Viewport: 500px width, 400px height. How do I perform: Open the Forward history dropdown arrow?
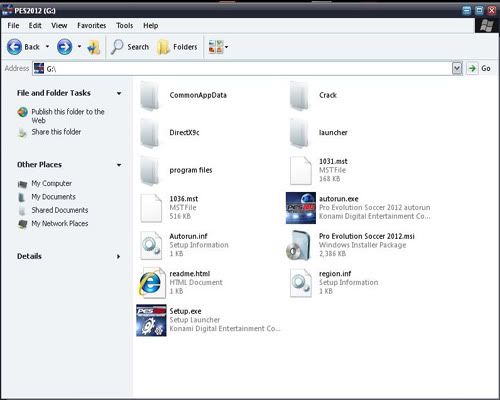(x=79, y=47)
